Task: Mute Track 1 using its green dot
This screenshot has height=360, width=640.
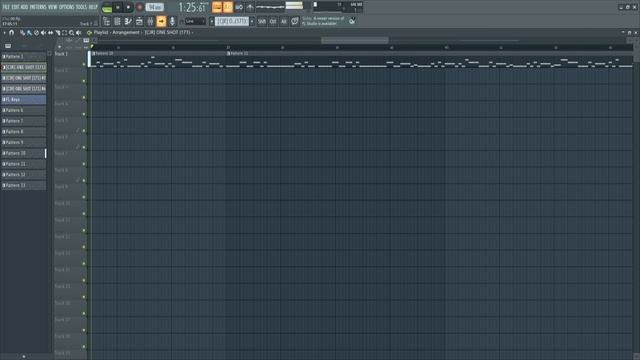Action: point(84,64)
